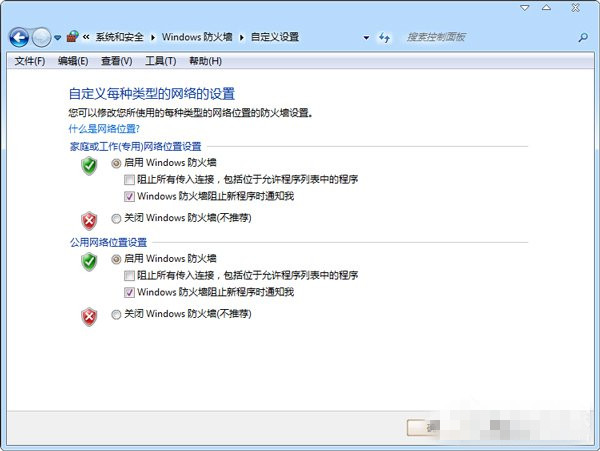Check 阻止所有传入连接 in 家庭或工作 section
The height and width of the screenshot is (451, 600).
click(x=129, y=180)
